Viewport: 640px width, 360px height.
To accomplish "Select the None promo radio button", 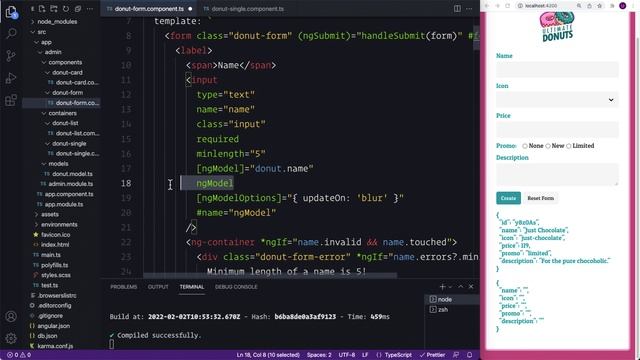I will 525,146.
